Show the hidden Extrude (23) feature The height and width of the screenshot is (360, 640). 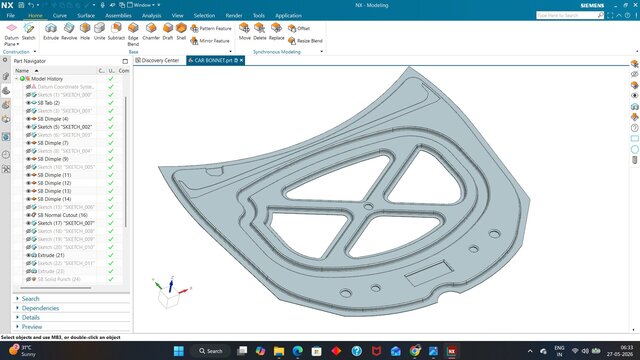(x=28, y=271)
